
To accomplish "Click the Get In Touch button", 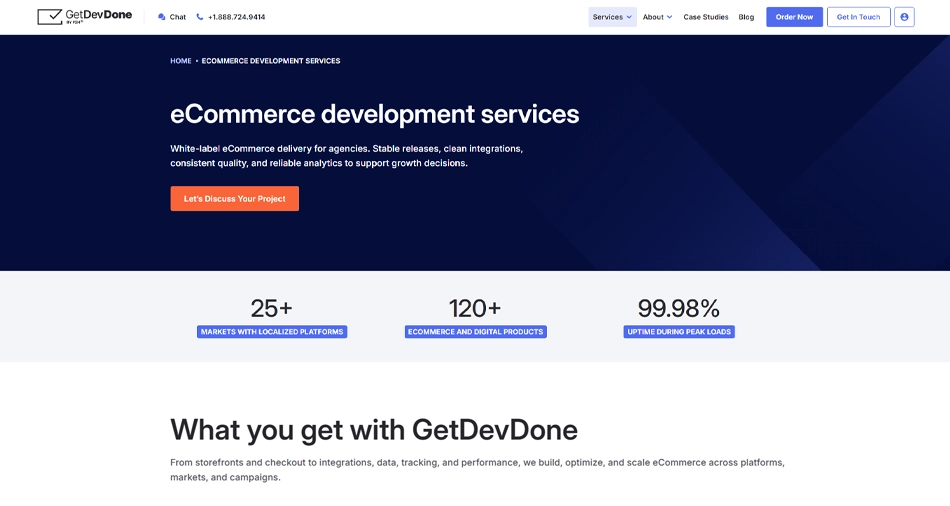I will click(x=859, y=17).
